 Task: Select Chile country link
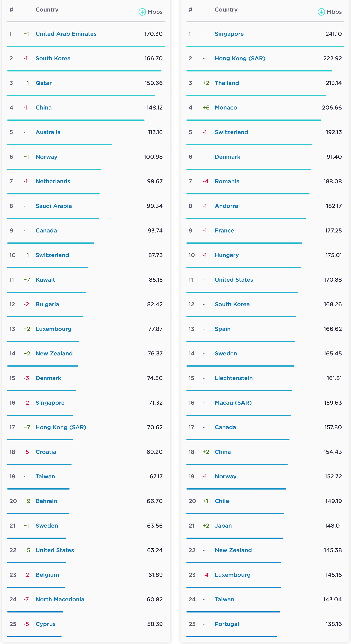tap(222, 501)
